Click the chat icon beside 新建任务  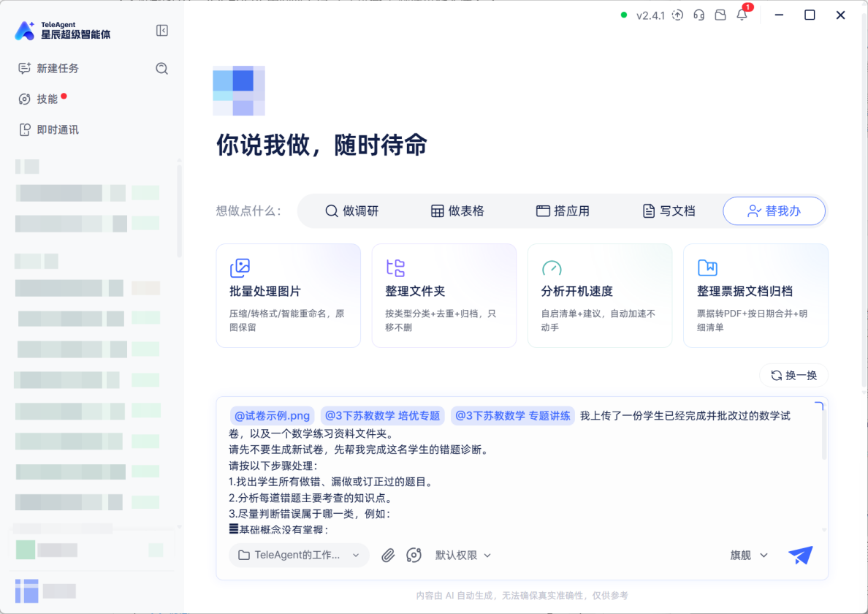(x=24, y=69)
